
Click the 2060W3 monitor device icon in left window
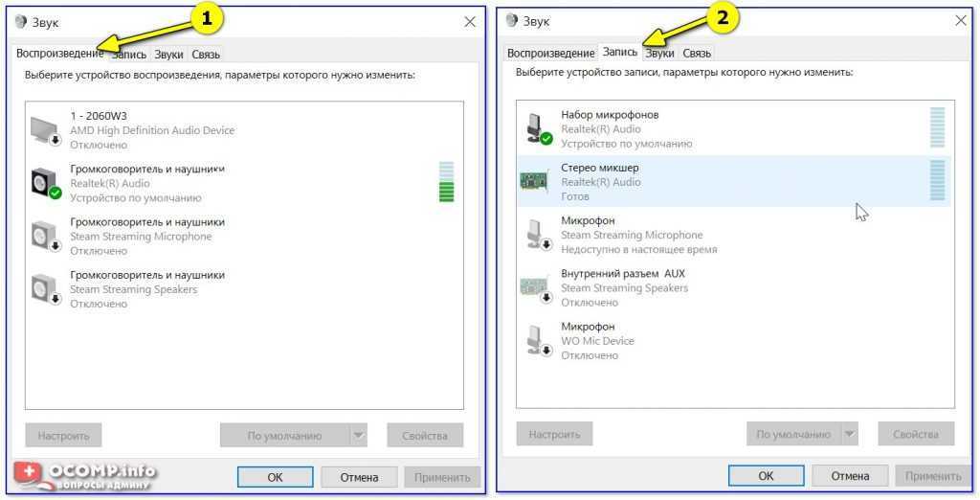tap(46, 130)
